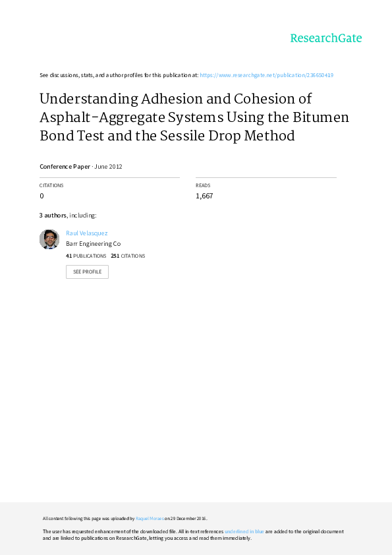The height and width of the screenshot is (555, 392).
Task: Click the enhancement notice footer text
Action: click(x=193, y=535)
